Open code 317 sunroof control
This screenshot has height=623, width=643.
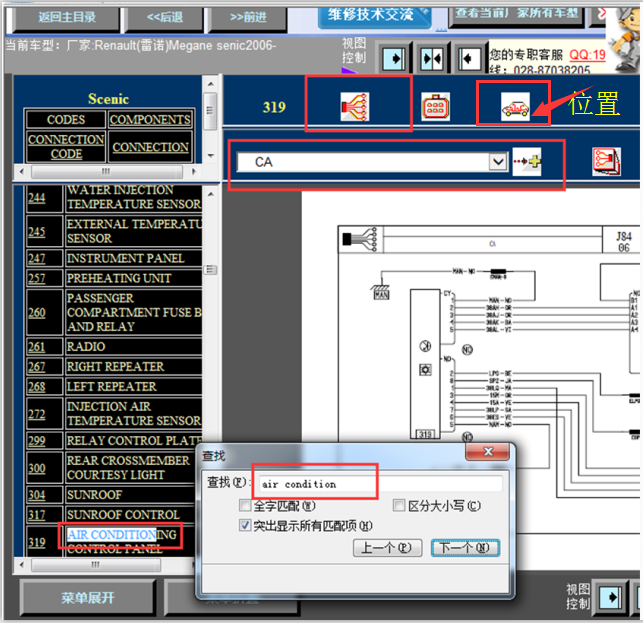tap(36, 515)
